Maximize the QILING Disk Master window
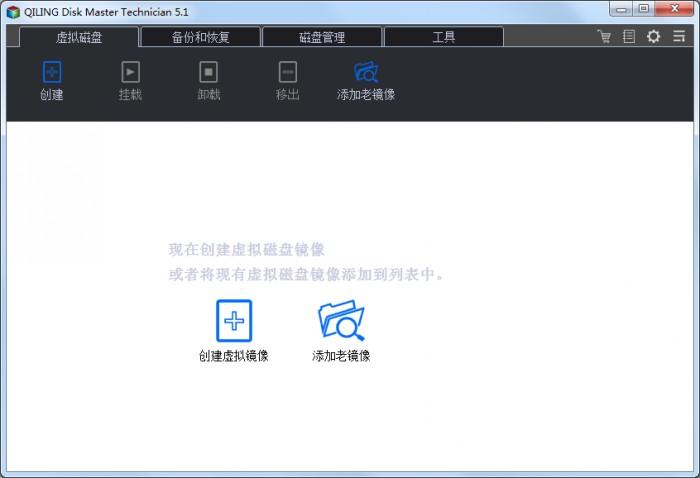The height and width of the screenshot is (478, 700). coord(644,9)
